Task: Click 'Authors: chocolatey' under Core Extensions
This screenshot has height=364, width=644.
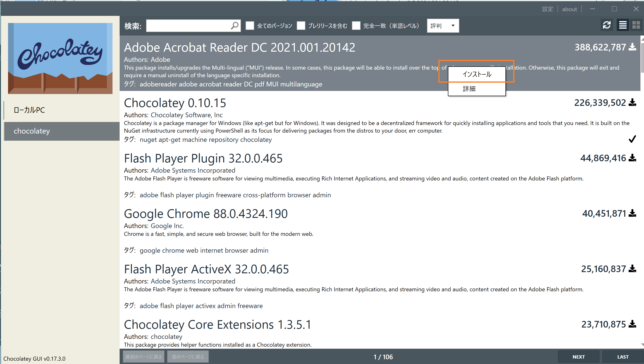Action: [x=153, y=337]
